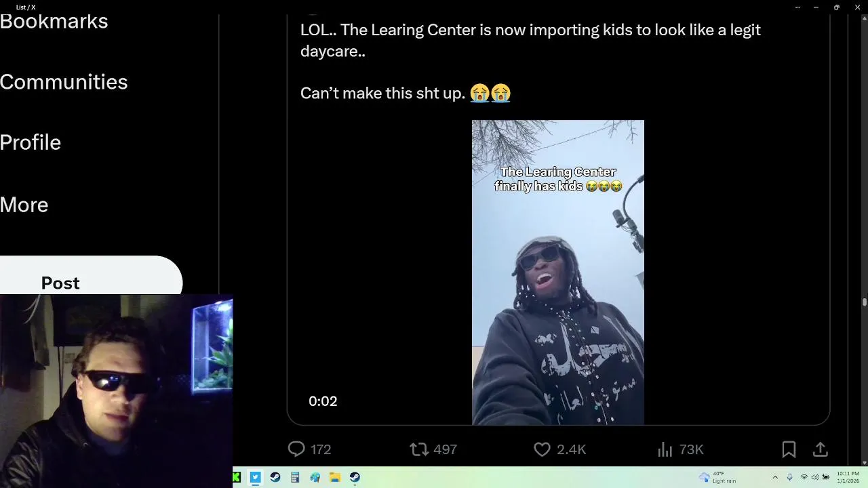
Task: Repost the tweet with retweet icon
Action: [419, 449]
